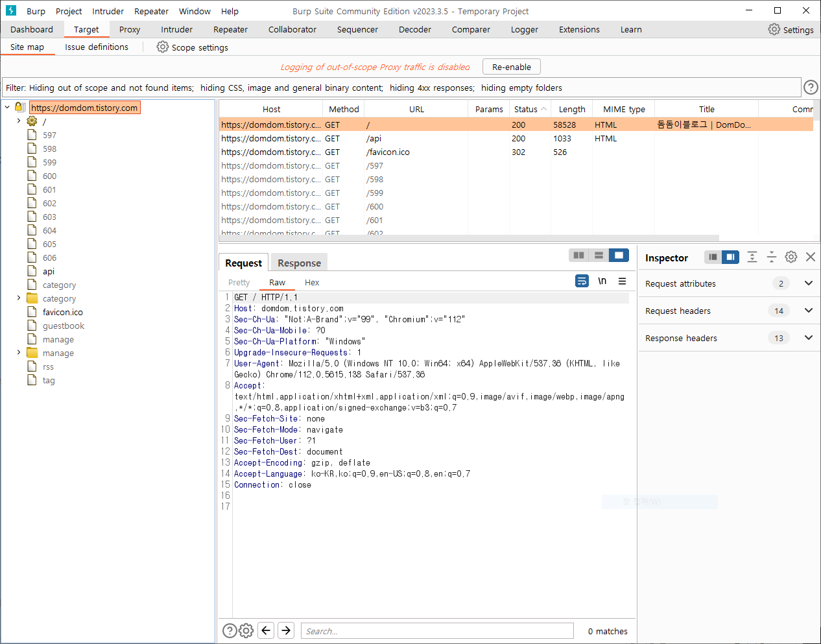Dock Inspector layout to left icon
The width and height of the screenshot is (821, 644).
click(x=713, y=257)
